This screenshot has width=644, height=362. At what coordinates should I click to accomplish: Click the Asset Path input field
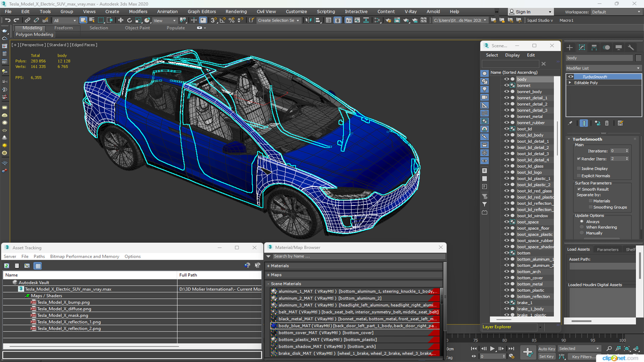tap(602, 266)
